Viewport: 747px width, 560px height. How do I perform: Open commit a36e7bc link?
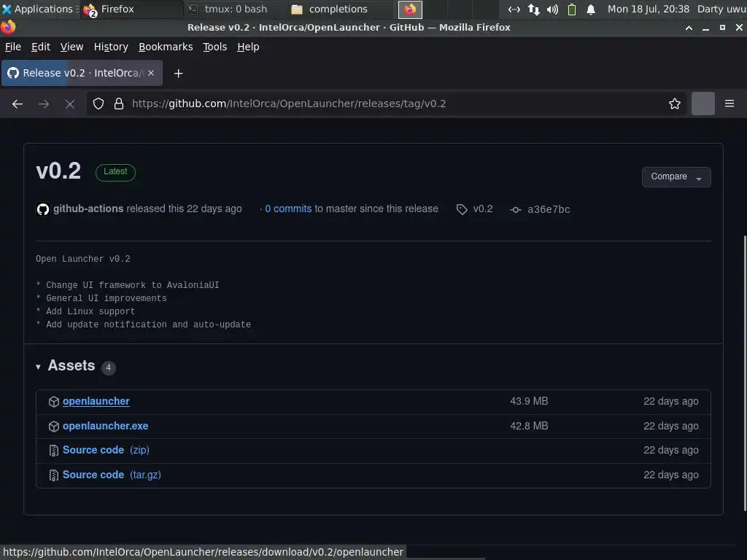[x=549, y=209]
